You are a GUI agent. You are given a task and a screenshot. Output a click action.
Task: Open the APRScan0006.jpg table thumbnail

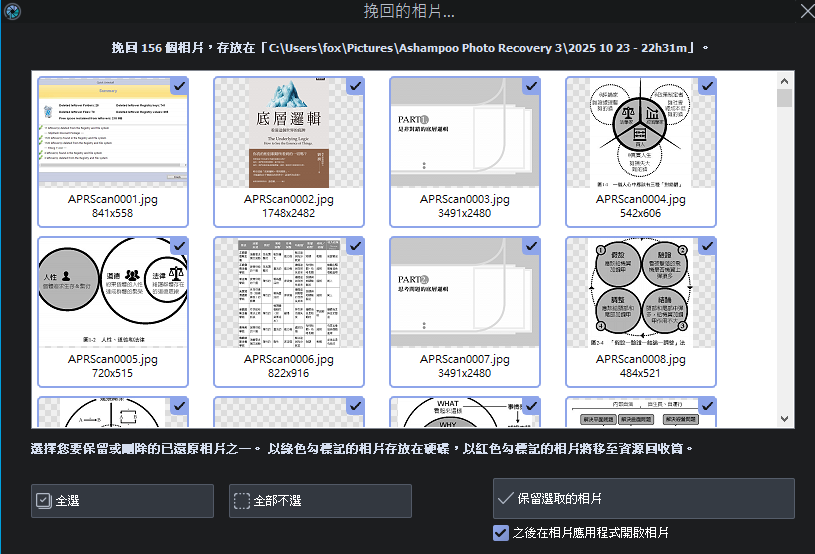tap(288, 292)
